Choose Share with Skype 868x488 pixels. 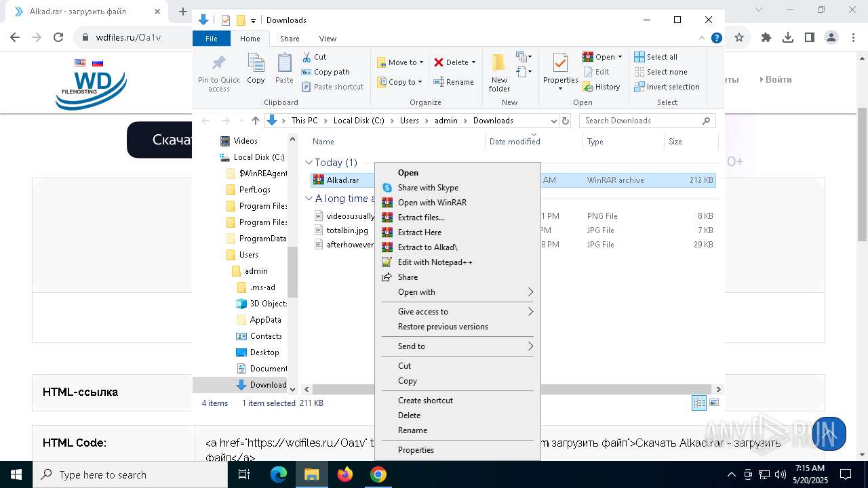tap(457, 188)
